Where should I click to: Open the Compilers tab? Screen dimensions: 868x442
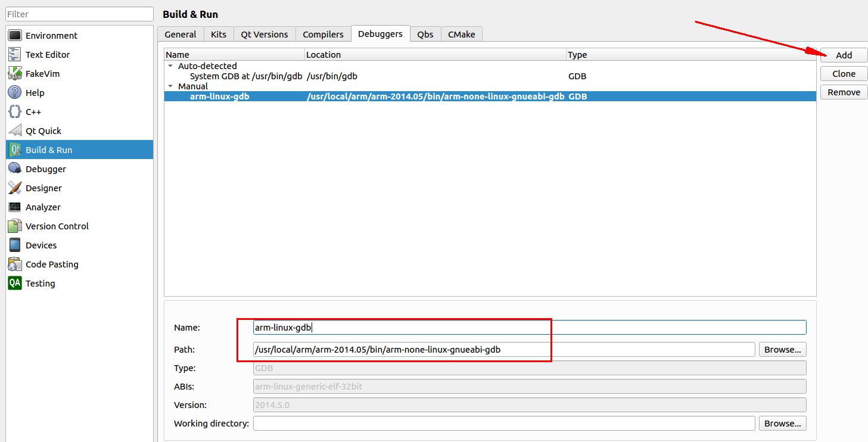pos(323,35)
